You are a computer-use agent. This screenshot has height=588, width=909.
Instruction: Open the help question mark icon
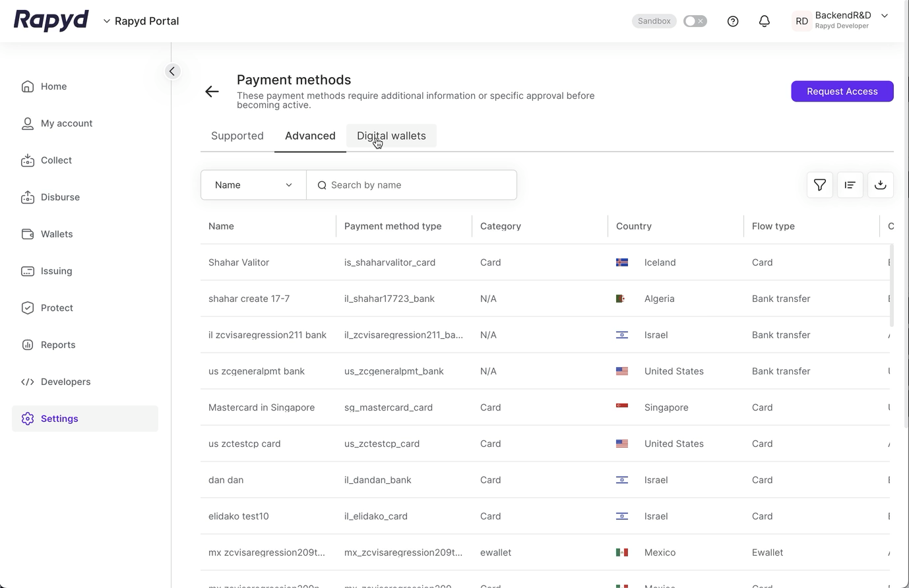pos(732,21)
